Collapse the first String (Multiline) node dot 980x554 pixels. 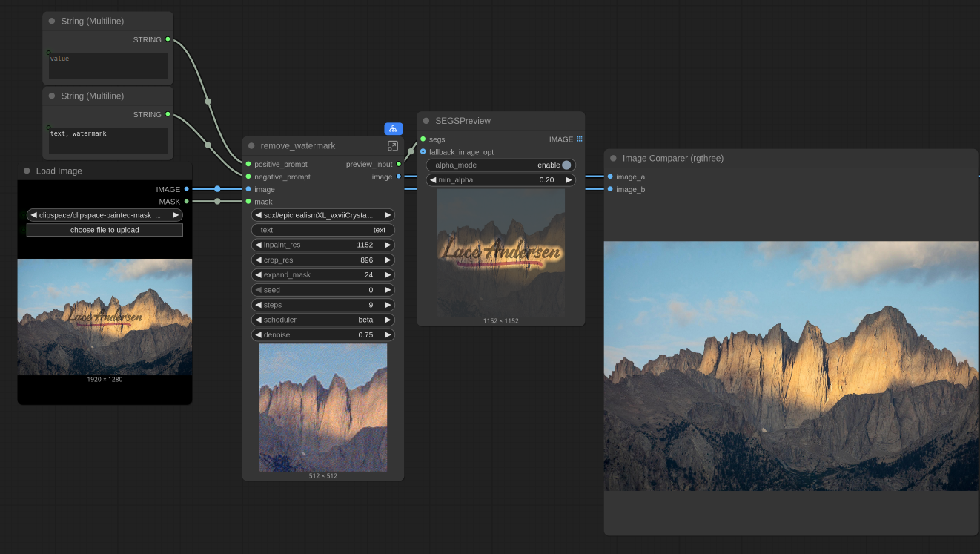point(52,22)
